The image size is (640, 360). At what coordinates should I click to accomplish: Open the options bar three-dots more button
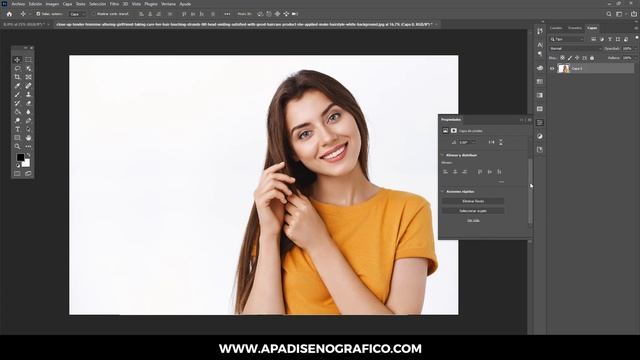coord(227,14)
